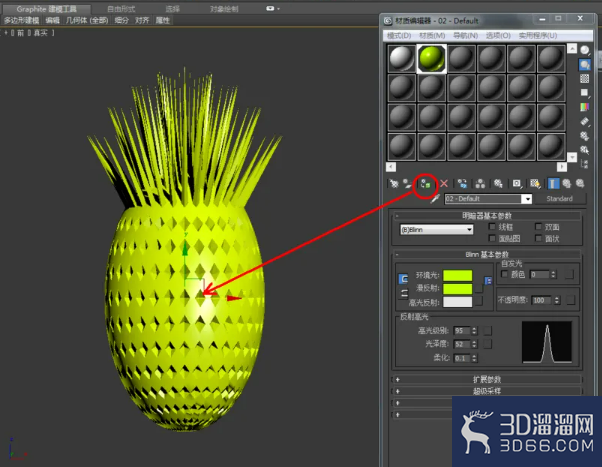
Task: Enable self-illumination 颜色 checkbox
Action: (504, 274)
